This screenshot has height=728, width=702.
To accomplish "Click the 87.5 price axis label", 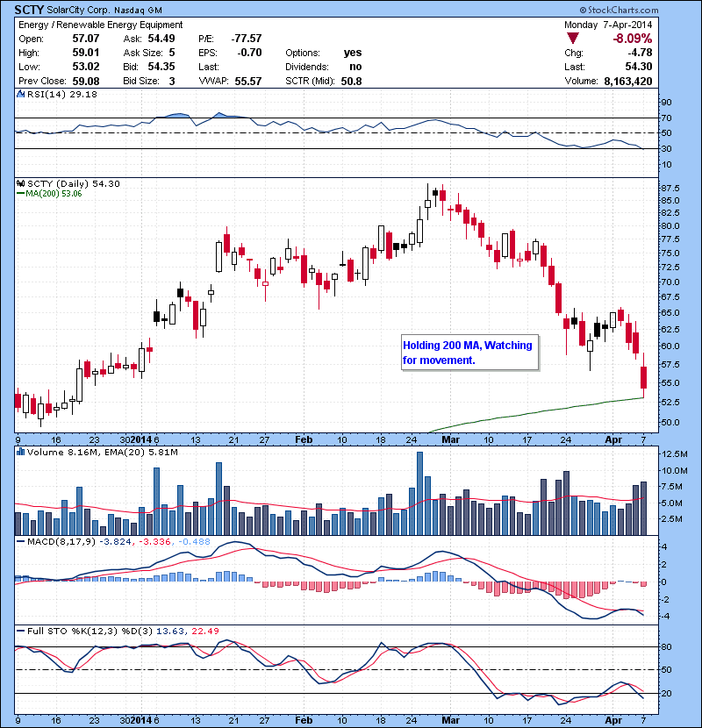I will point(670,188).
